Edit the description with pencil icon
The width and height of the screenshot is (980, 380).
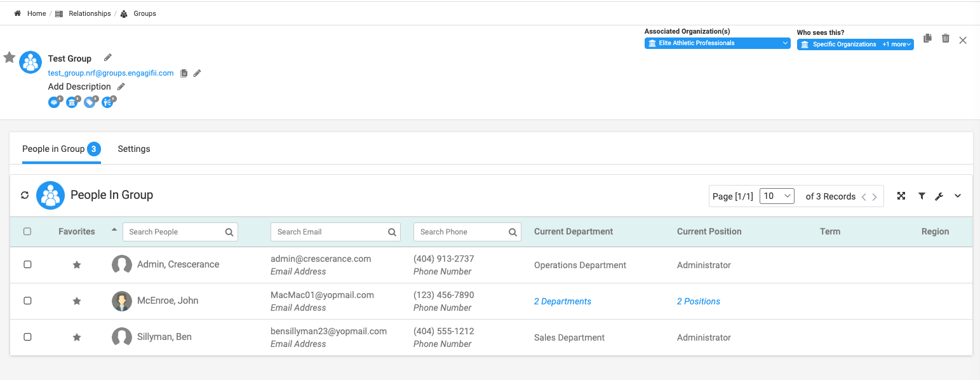tap(121, 86)
